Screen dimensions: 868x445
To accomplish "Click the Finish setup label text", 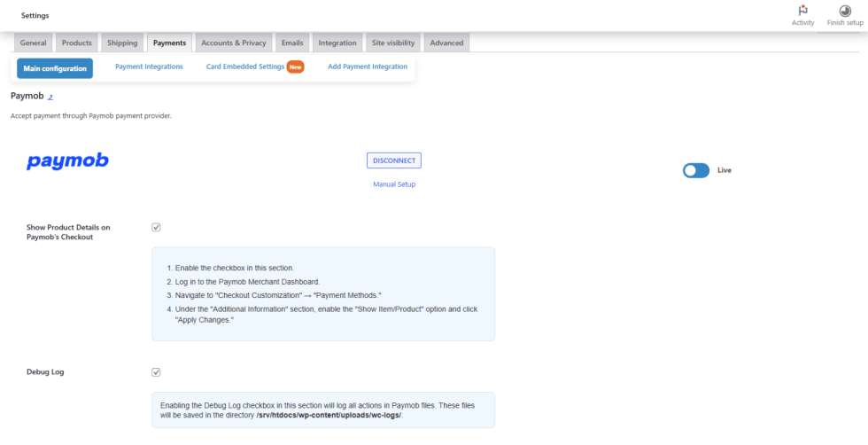I will [845, 23].
